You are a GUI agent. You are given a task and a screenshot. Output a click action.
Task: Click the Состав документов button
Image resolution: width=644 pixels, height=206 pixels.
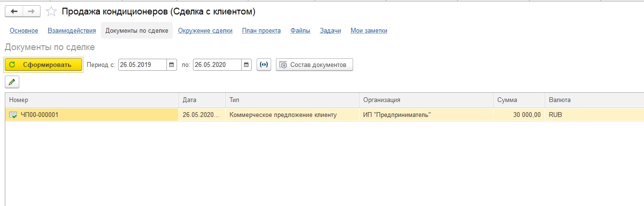[315, 64]
